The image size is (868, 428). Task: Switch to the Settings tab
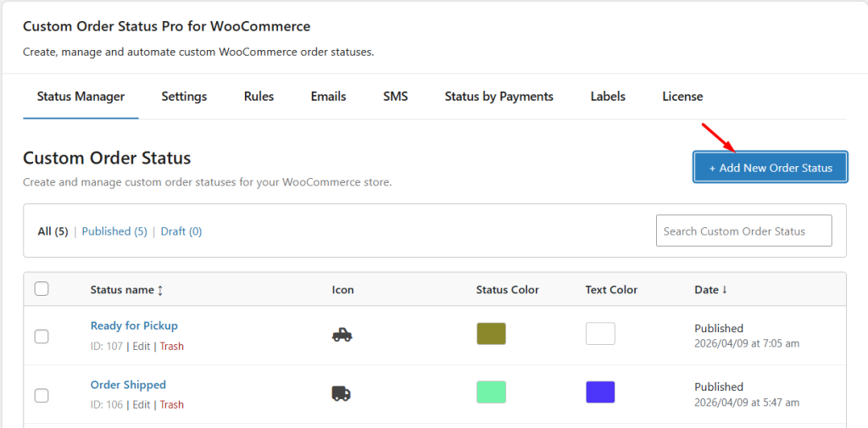(184, 97)
